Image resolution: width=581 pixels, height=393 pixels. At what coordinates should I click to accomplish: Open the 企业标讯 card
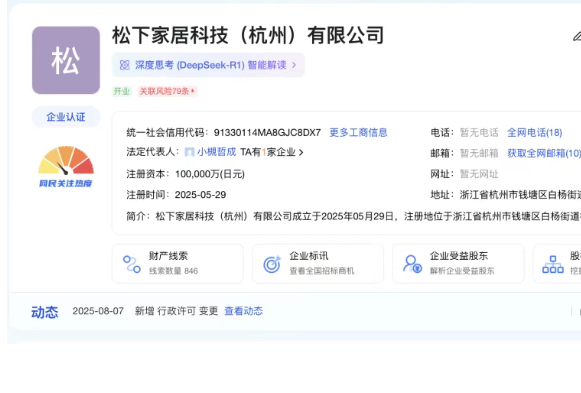318,263
